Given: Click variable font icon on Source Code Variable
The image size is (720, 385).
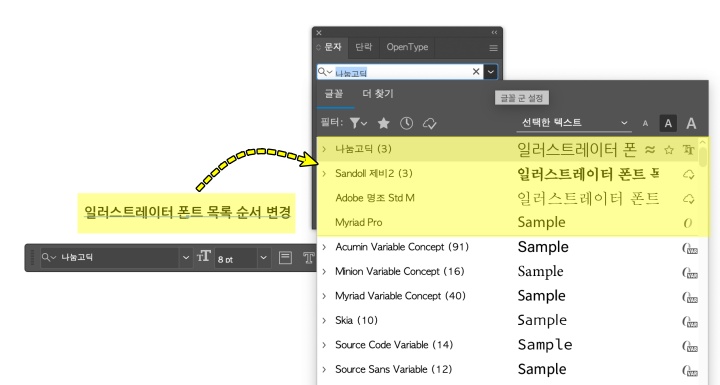Looking at the screenshot, I should 690,346.
